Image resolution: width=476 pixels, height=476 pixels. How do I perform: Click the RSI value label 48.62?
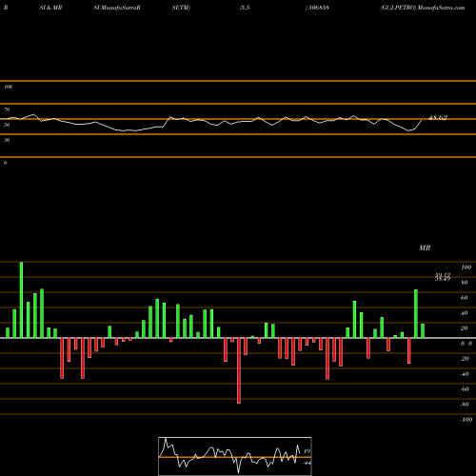point(438,118)
